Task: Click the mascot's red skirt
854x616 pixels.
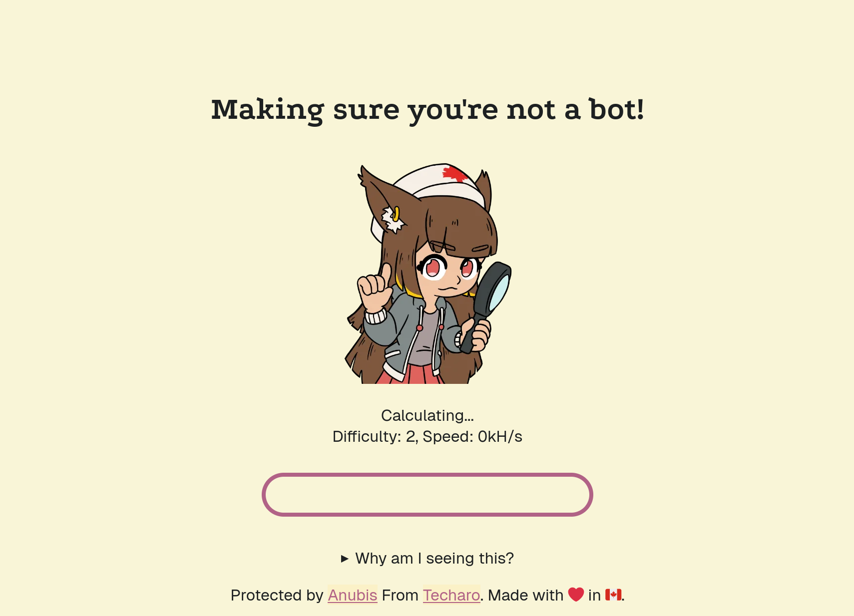Action: tap(410, 374)
